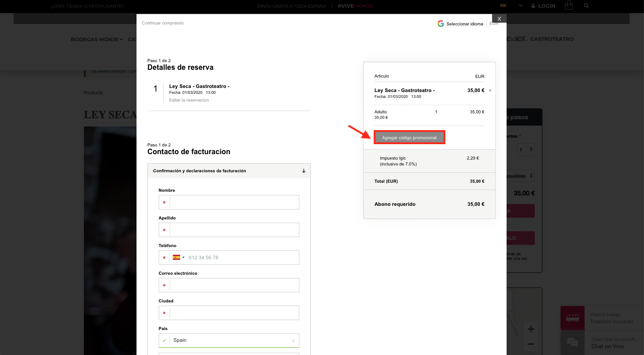Expand the Bodegas Monje menu
This screenshot has width=644, height=355.
coord(97,39)
